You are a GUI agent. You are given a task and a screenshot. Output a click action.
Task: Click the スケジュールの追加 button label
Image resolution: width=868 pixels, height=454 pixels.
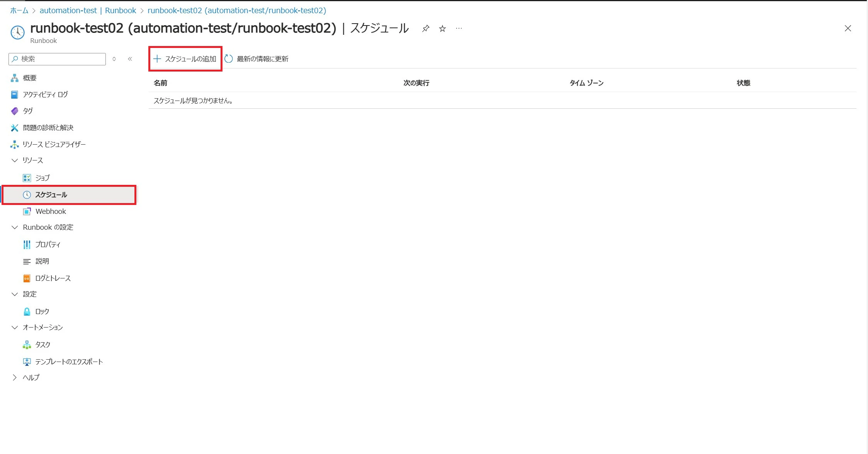(190, 59)
